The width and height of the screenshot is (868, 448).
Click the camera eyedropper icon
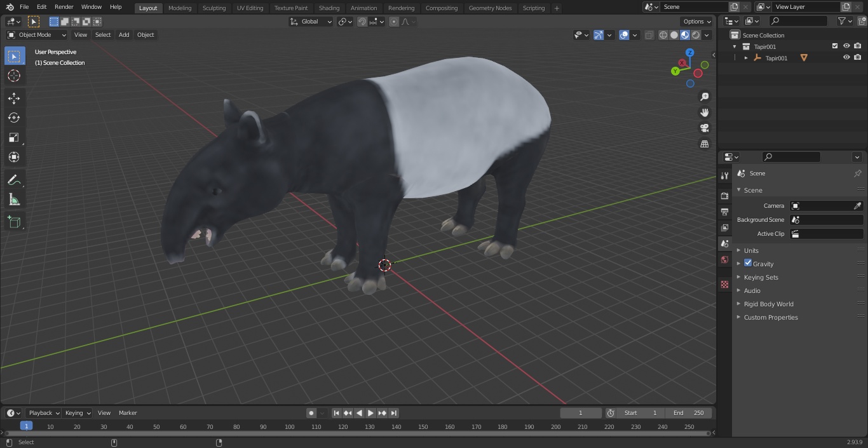pos(857,206)
